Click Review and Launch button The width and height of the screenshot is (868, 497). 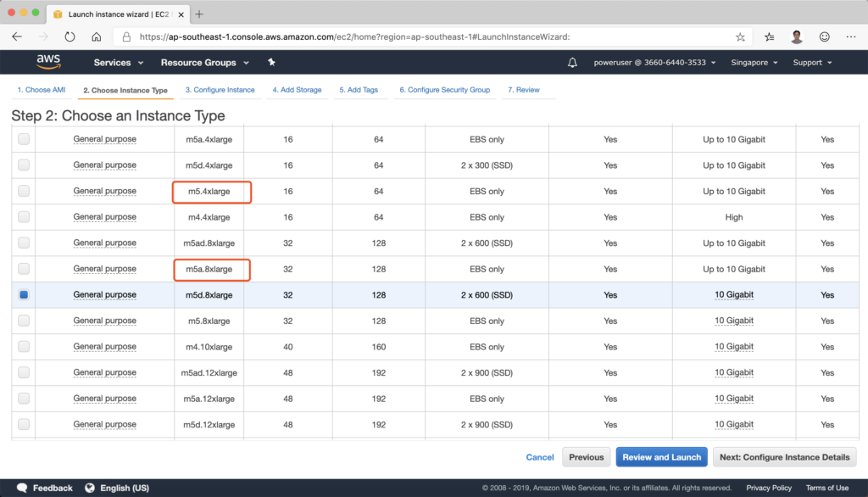pos(661,457)
